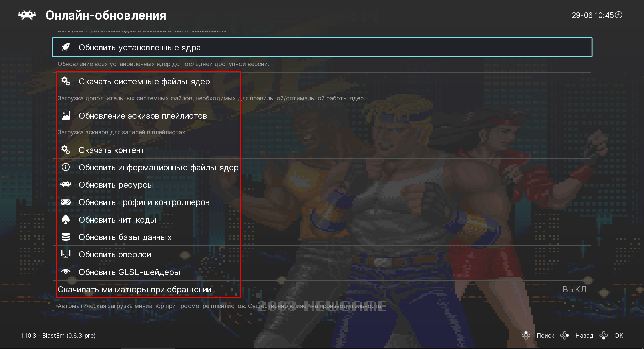Image resolution: width=644 pixels, height=349 pixels.
Task: Open Обновление эскизов плейлистов
Action: [x=322, y=116]
